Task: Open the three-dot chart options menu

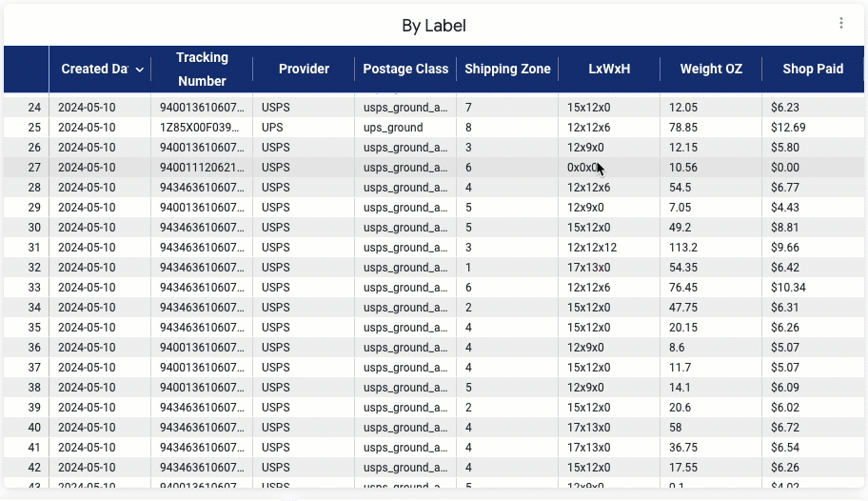Action: (x=841, y=24)
